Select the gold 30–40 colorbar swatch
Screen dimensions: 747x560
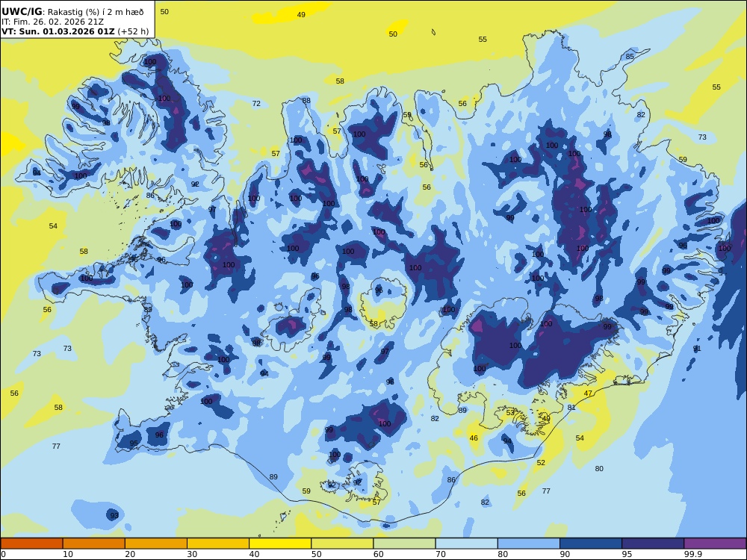(x=218, y=544)
